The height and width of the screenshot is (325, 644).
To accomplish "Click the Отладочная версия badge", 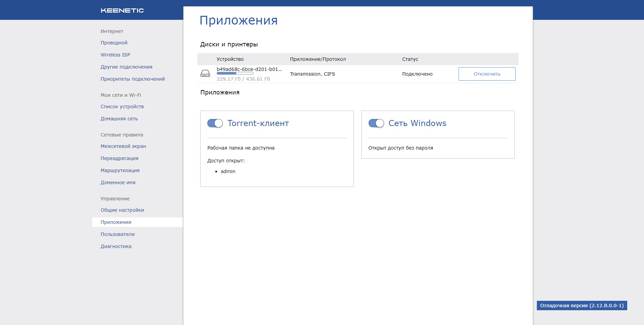I will coord(582,306).
